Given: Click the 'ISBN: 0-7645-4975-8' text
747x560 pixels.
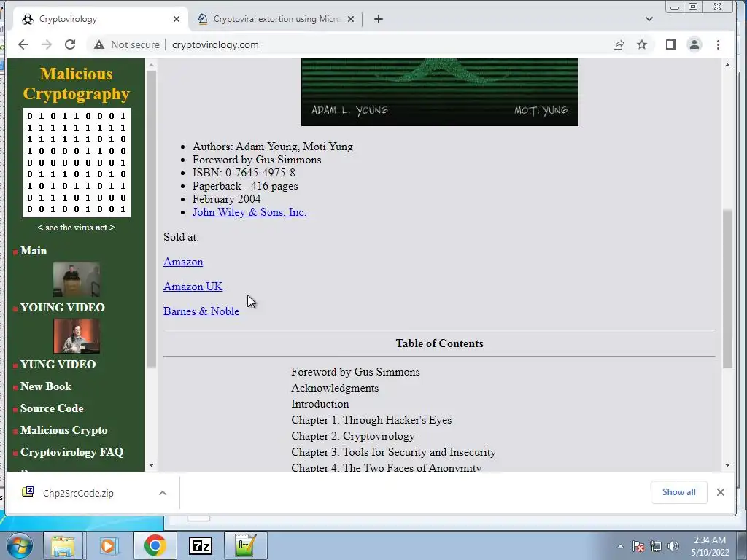Looking at the screenshot, I should coord(244,173).
